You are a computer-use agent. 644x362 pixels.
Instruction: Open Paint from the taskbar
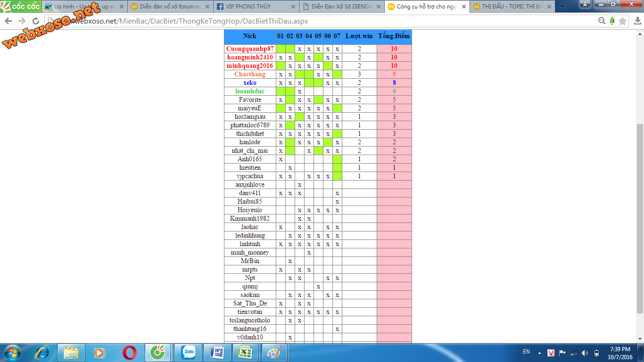click(x=276, y=353)
